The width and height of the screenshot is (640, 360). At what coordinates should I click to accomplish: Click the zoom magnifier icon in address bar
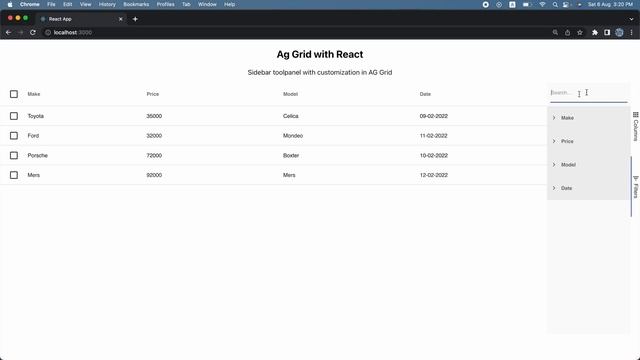555,32
